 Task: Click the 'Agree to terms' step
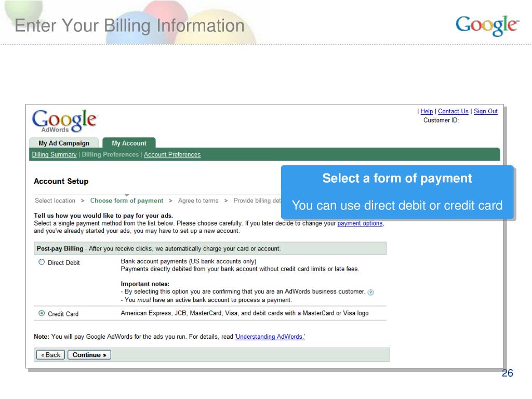pyautogui.click(x=198, y=201)
